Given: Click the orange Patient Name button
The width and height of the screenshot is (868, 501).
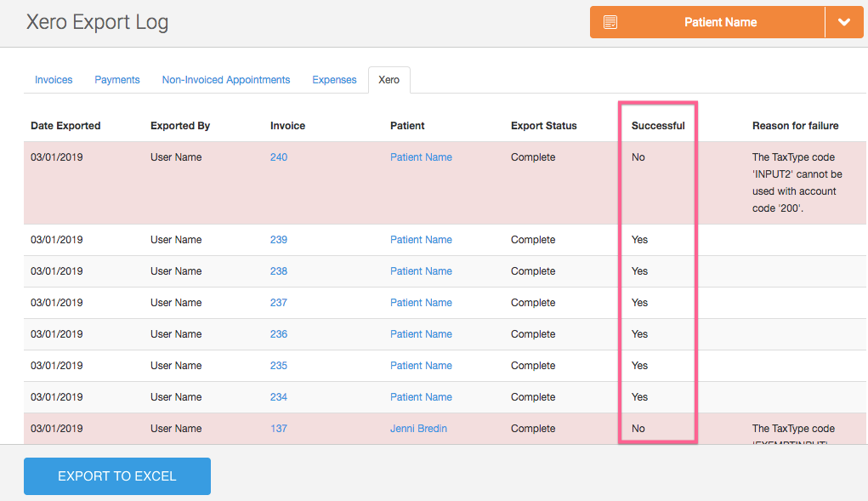Looking at the screenshot, I should (x=719, y=22).
